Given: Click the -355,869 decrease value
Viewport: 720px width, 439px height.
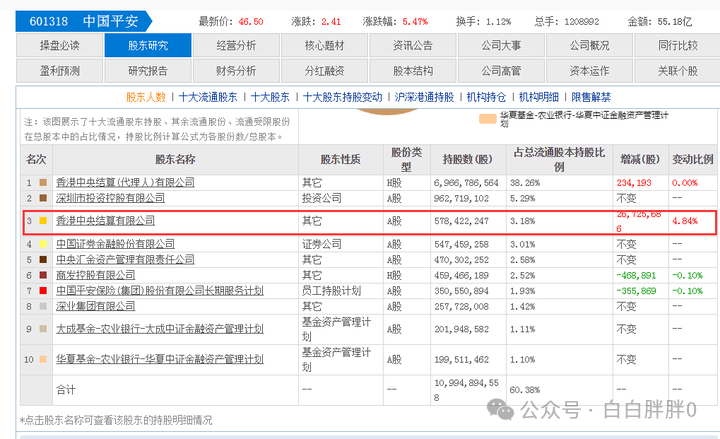Looking at the screenshot, I should (x=636, y=291).
